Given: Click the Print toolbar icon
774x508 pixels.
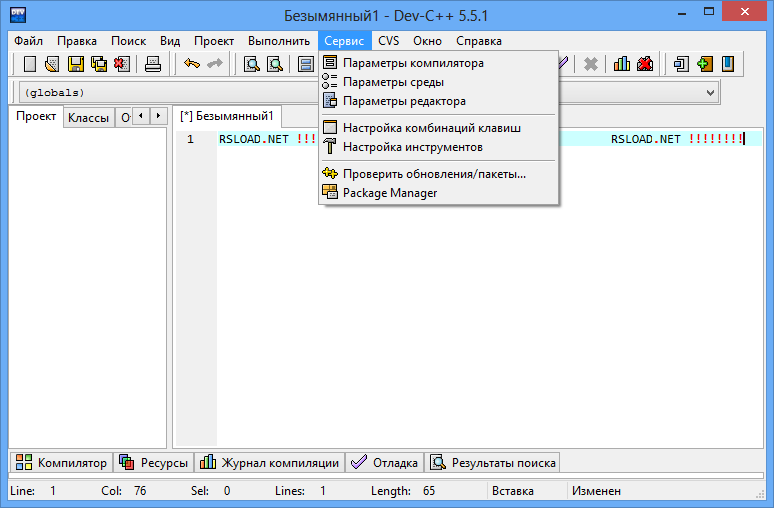Looking at the screenshot, I should 153,64.
